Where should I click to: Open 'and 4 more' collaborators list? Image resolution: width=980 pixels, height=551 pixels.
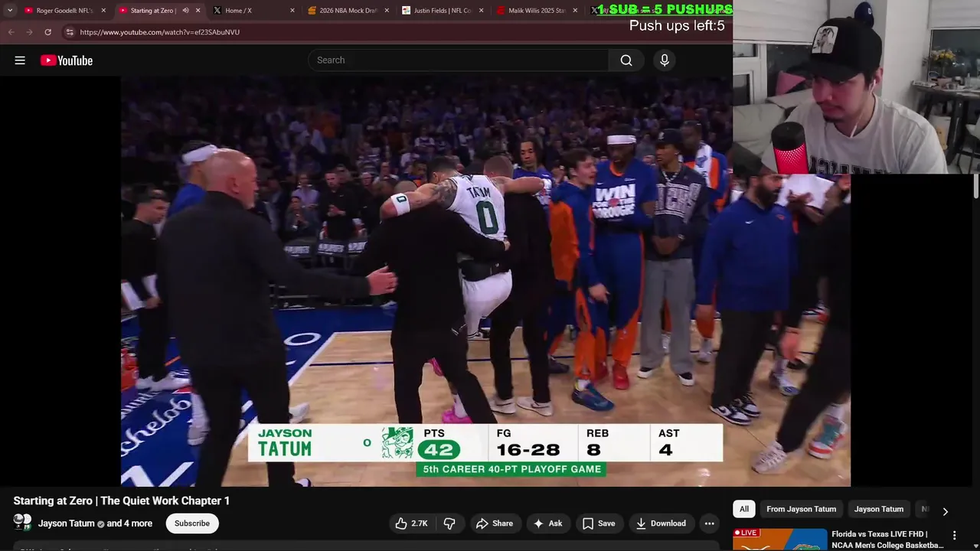pyautogui.click(x=129, y=523)
